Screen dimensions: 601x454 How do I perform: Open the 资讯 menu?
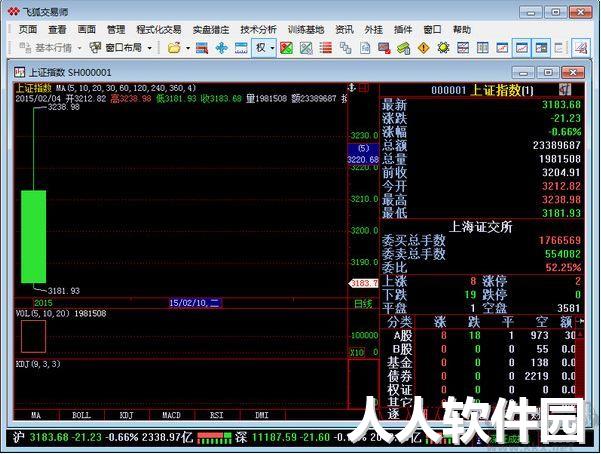tap(344, 30)
